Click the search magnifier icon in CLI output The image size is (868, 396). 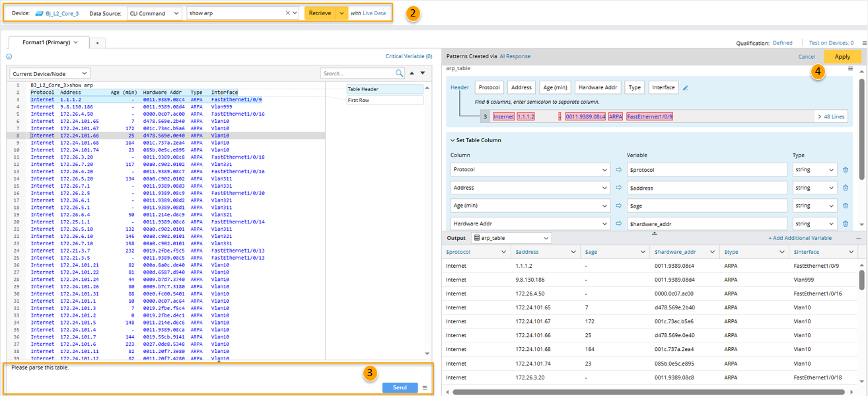point(399,73)
